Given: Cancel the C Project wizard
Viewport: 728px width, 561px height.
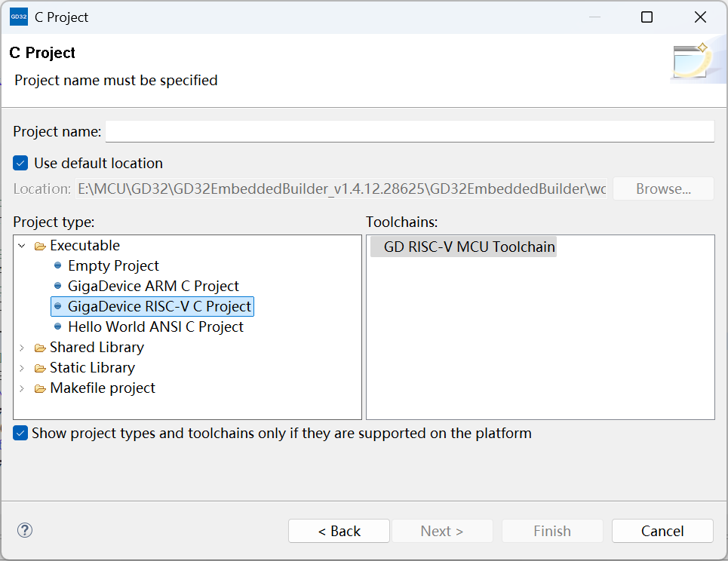Looking at the screenshot, I should tap(662, 531).
